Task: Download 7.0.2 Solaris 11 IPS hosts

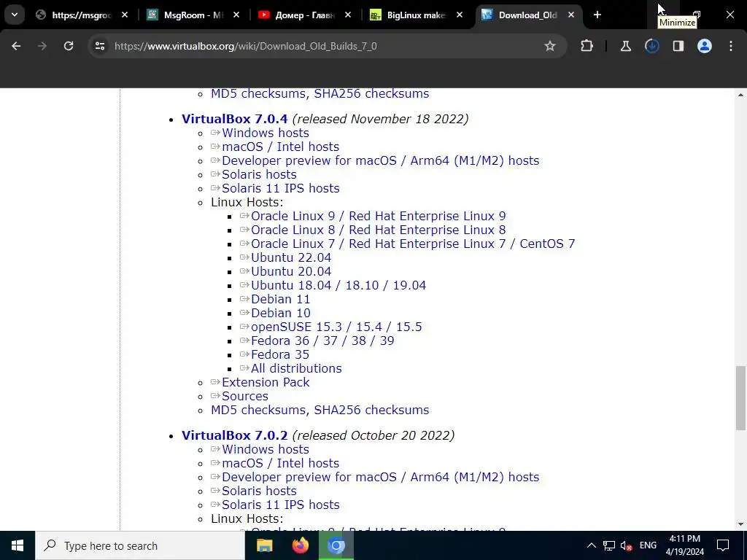Action: pos(280,505)
